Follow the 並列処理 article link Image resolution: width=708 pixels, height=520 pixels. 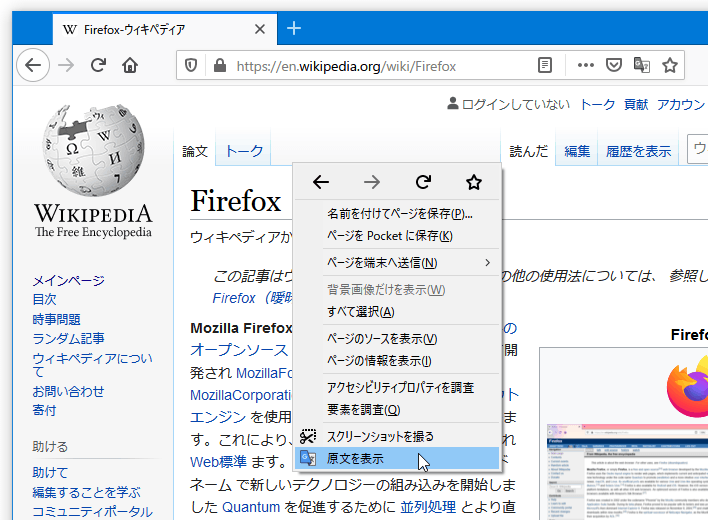tap(428, 507)
